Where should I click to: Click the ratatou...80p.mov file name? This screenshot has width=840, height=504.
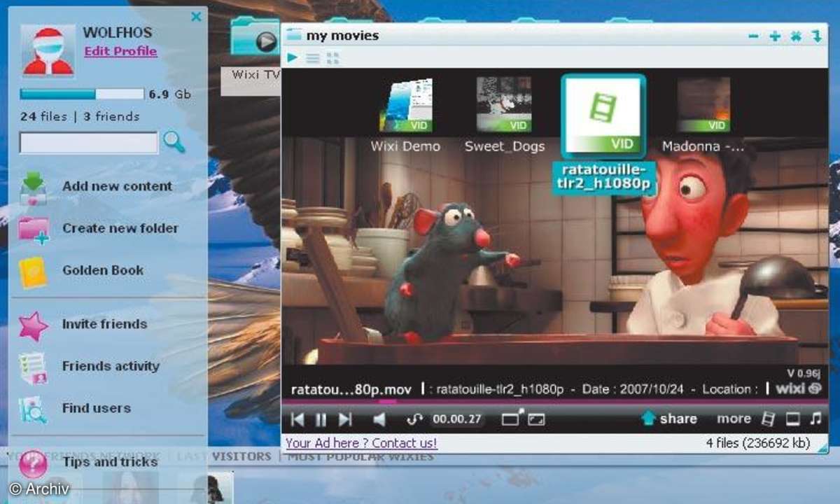tap(351, 389)
